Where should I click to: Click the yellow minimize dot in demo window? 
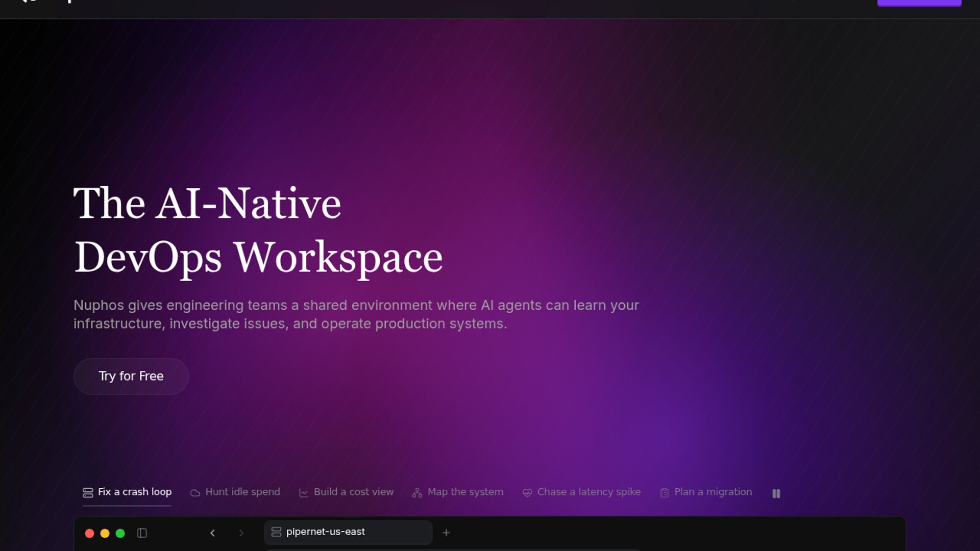105,533
